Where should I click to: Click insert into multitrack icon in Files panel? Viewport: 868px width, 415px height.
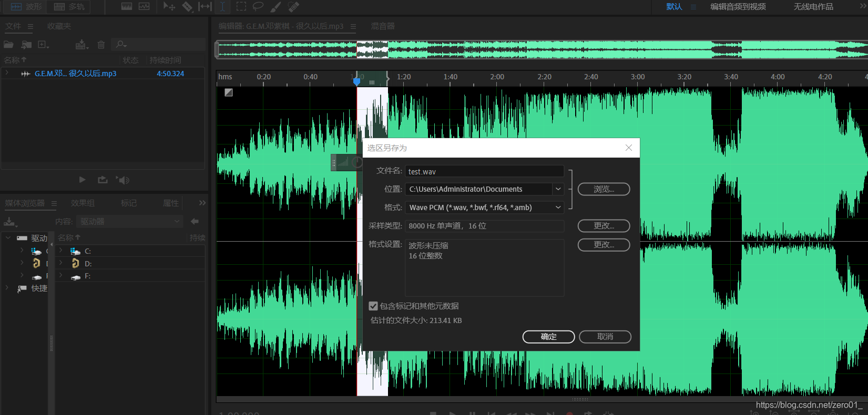(81, 45)
